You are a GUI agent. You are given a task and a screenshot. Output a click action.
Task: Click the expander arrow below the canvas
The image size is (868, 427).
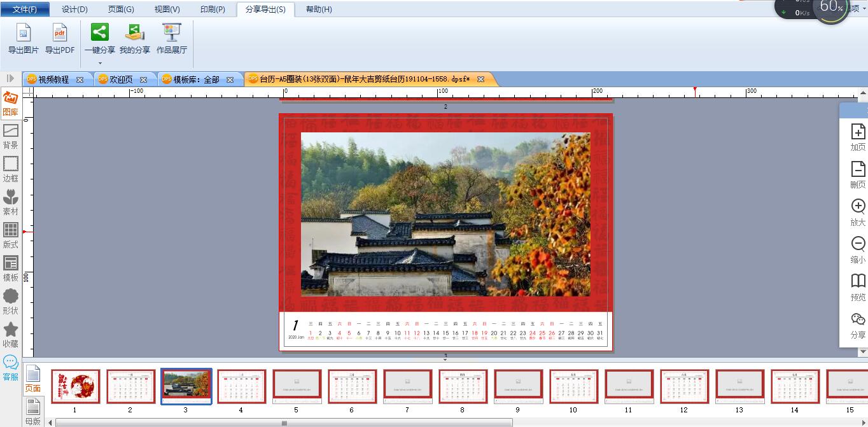point(445,360)
